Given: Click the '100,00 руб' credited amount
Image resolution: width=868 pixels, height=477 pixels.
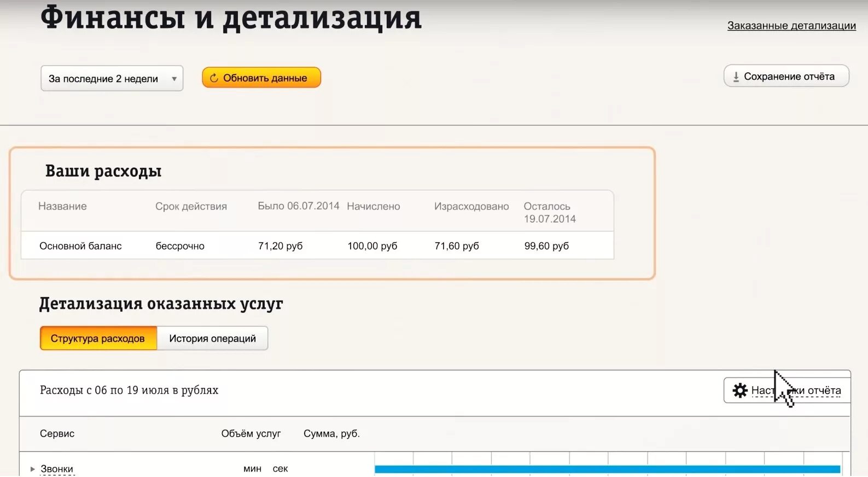Looking at the screenshot, I should [372, 246].
